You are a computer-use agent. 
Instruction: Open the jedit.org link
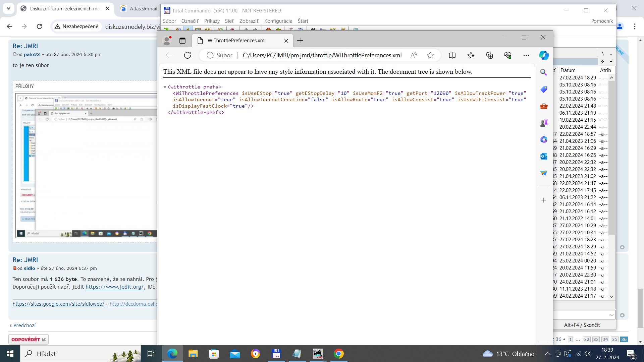(114, 287)
